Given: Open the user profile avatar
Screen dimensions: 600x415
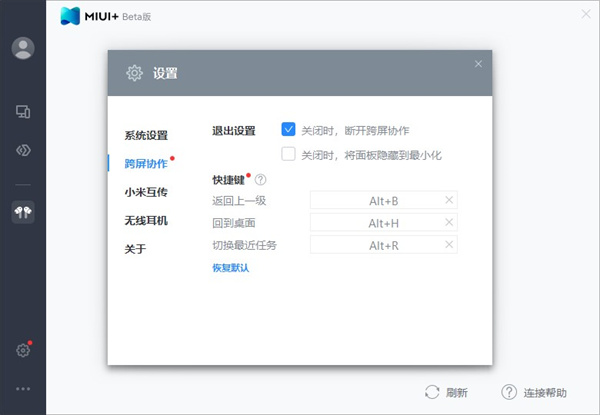Looking at the screenshot, I should (x=23, y=48).
